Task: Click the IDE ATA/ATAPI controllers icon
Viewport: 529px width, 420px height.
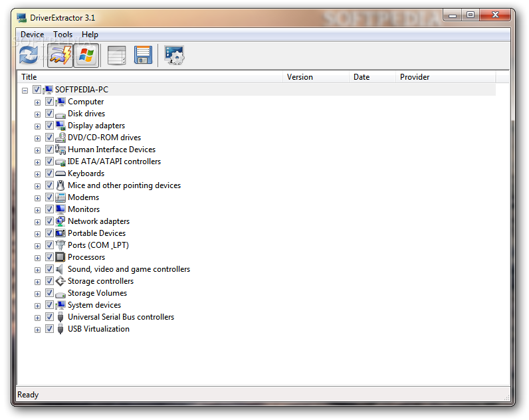Action: click(60, 162)
